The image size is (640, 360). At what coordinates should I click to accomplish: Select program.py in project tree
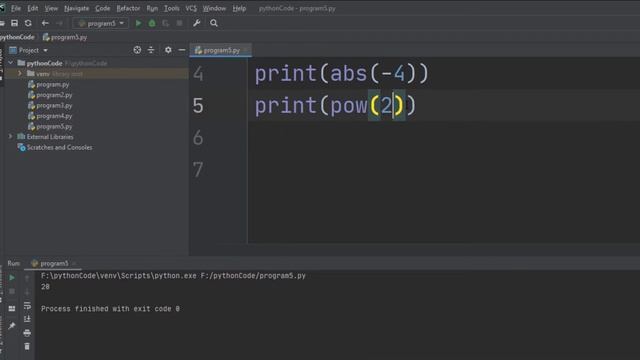(49, 84)
